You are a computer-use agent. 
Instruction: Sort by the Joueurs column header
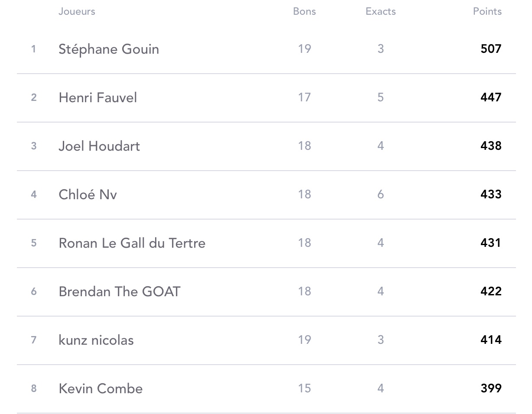(77, 11)
